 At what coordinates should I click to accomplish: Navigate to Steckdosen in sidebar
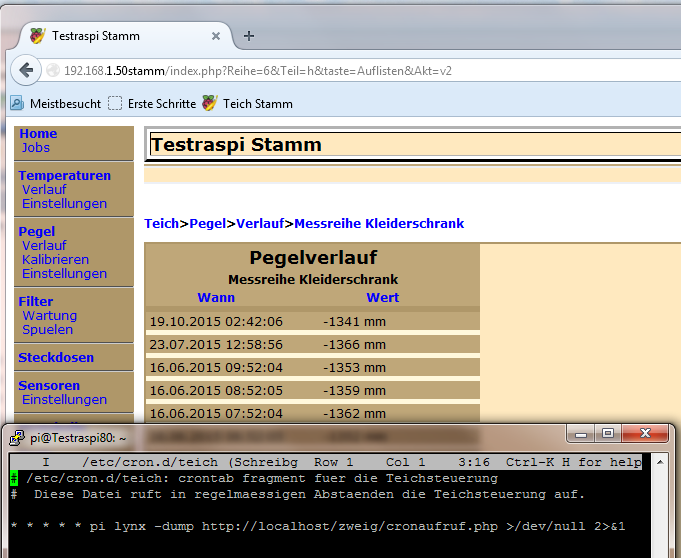click(x=56, y=358)
